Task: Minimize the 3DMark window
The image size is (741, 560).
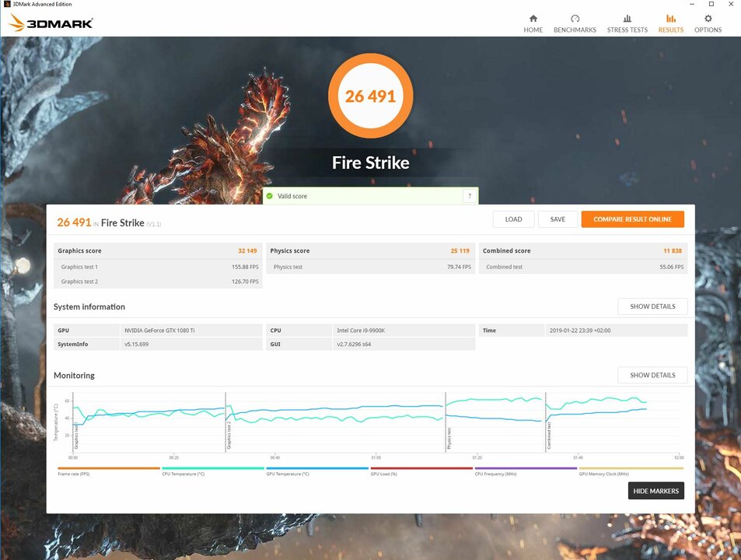Action: pyautogui.click(x=692, y=4)
